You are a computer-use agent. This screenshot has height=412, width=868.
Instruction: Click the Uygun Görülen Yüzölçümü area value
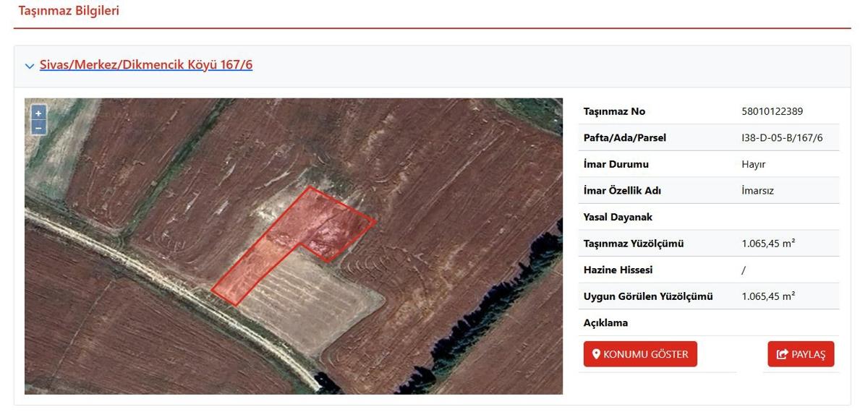click(768, 296)
